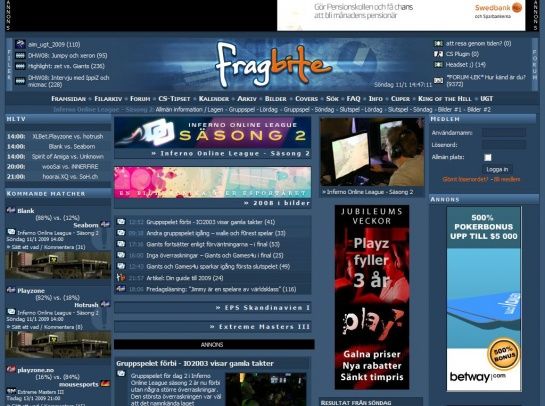
Task: Open the UGT menu item
Action: coord(486,99)
